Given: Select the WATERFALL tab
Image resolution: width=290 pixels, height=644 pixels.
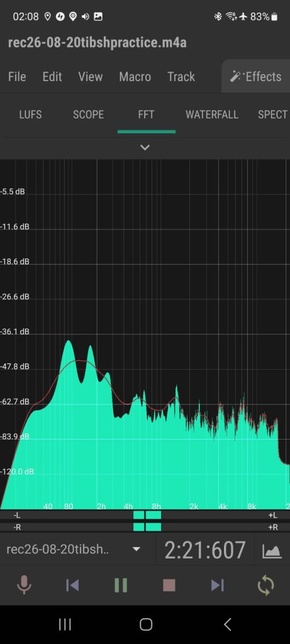Looking at the screenshot, I should point(212,114).
